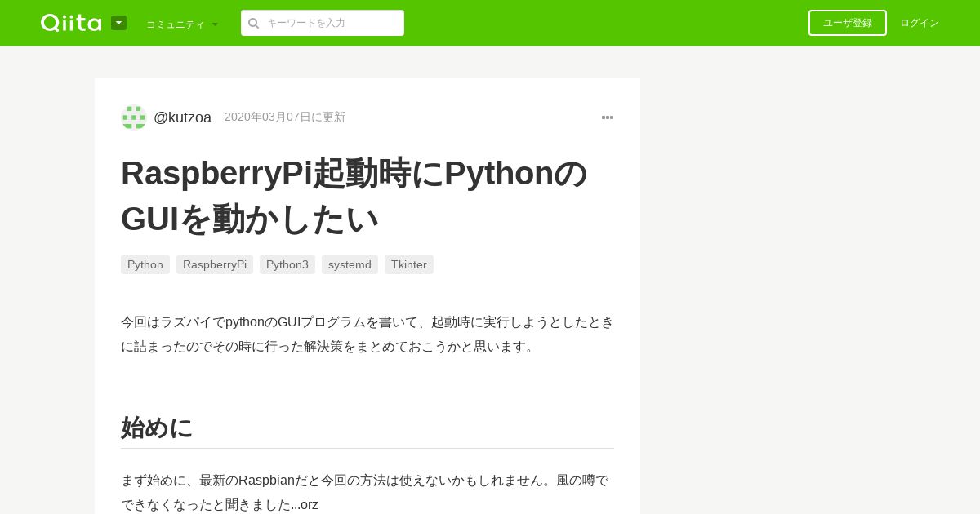980x514 pixels.
Task: Open the Qiita logo home link
Action: 71,23
